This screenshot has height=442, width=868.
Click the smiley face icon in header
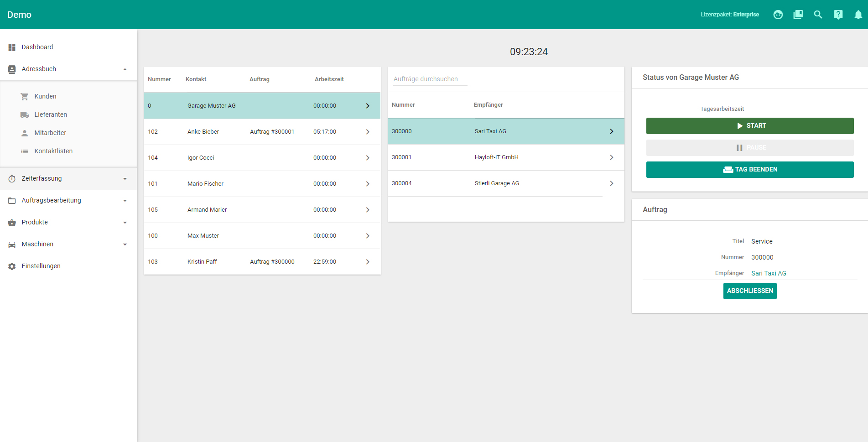pos(778,15)
